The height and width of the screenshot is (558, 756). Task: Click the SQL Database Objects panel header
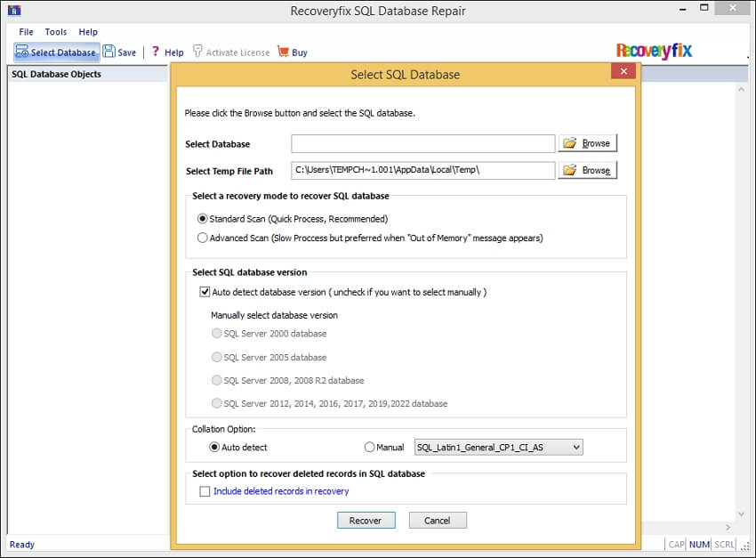88,74
